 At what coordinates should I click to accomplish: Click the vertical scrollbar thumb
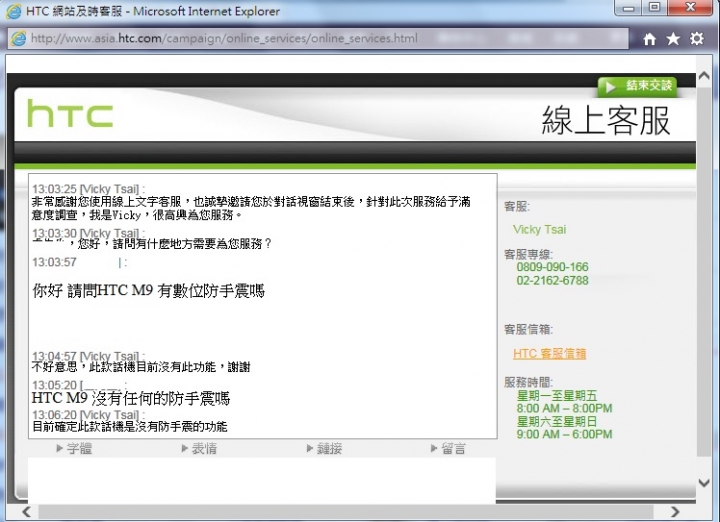(x=704, y=271)
